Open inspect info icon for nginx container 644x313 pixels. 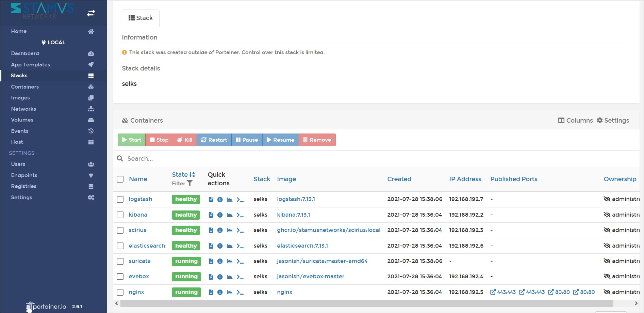(x=220, y=292)
